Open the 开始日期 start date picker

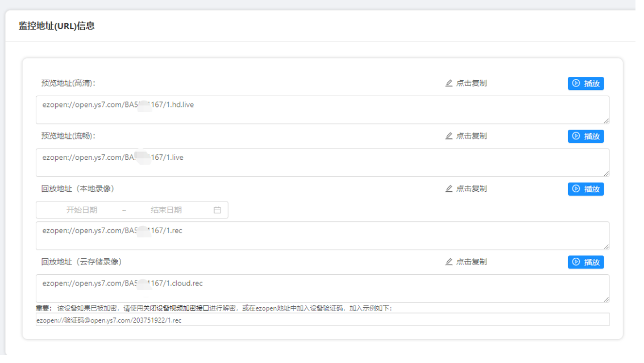pyautogui.click(x=82, y=210)
